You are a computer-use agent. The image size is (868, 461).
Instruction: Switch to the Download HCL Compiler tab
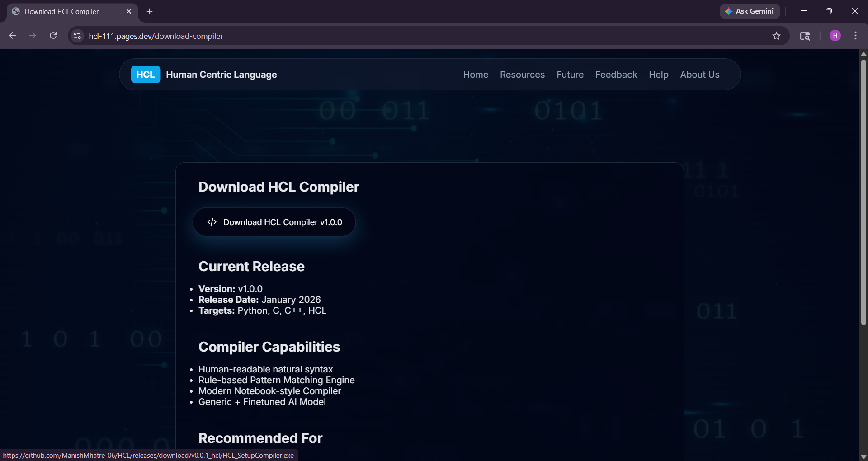pyautogui.click(x=63, y=11)
